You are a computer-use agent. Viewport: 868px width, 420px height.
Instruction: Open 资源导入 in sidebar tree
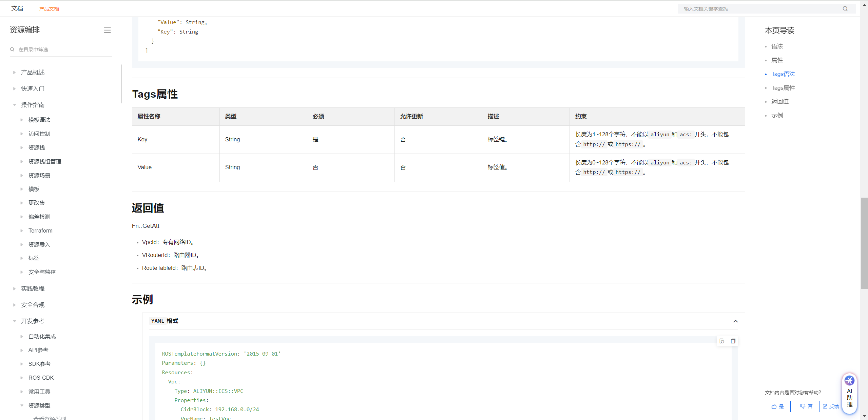(39, 244)
